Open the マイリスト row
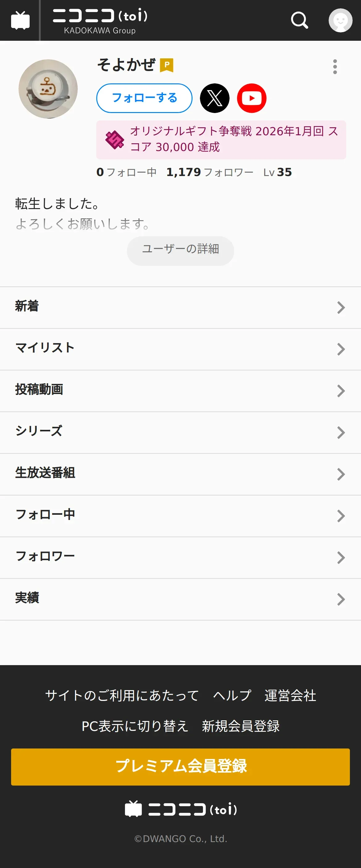Screen dimensions: 361x868 [x=180, y=349]
